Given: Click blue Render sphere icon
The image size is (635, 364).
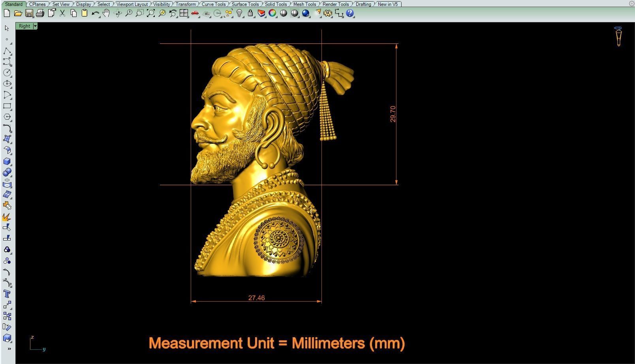Looking at the screenshot, I should 306,13.
